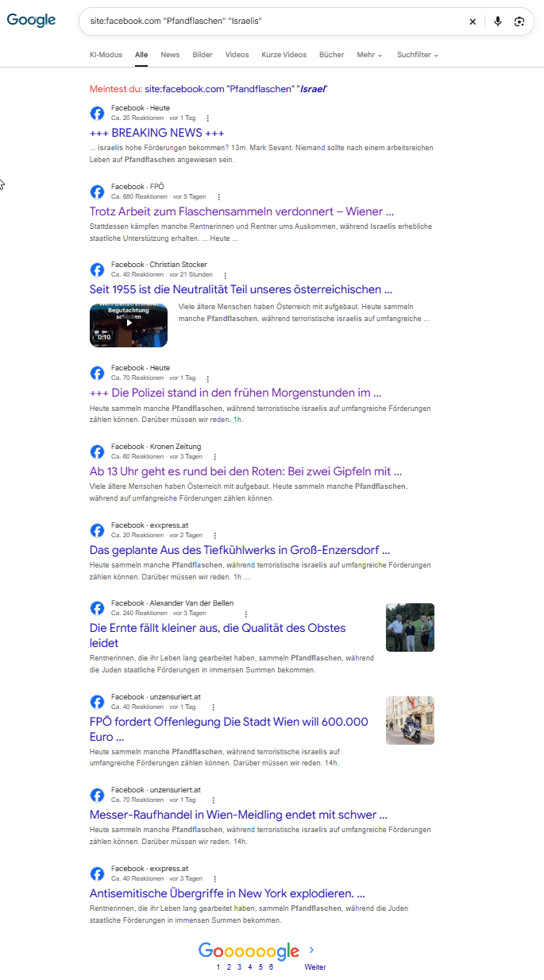Switch to News tab
This screenshot has width=544, height=980.
pos(170,55)
